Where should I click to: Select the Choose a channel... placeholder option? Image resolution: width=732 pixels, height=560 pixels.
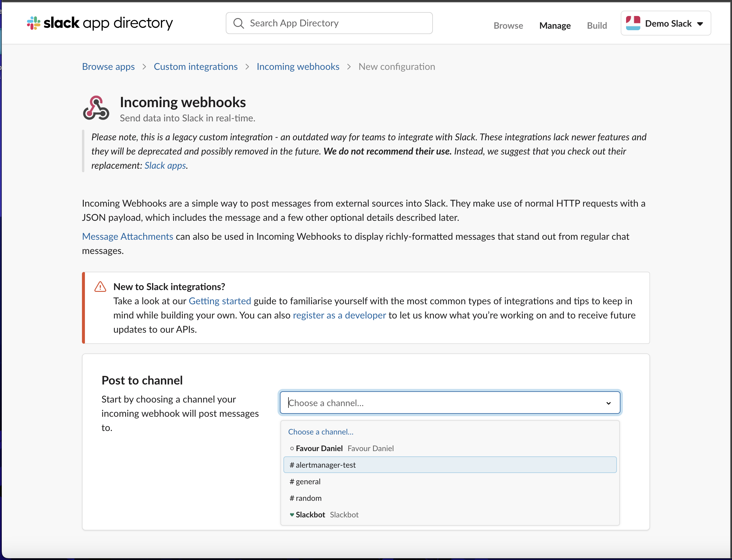[x=450, y=432]
